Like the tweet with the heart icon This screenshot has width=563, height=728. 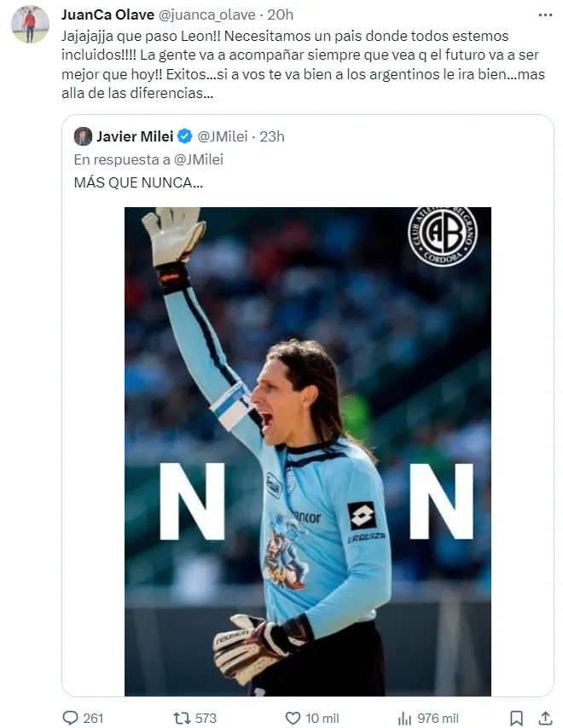coord(293,718)
